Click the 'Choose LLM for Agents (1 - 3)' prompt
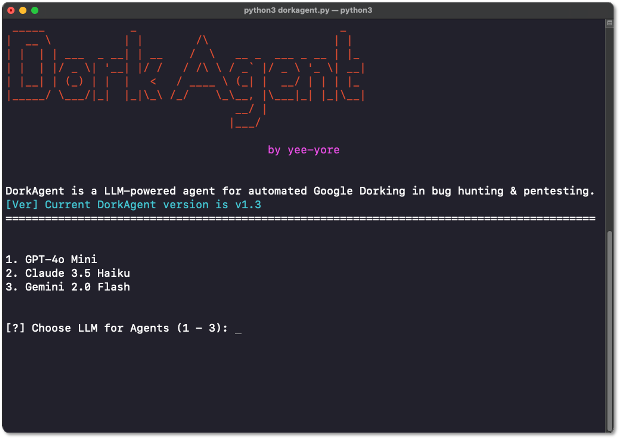This screenshot has width=621, height=440. [117, 328]
